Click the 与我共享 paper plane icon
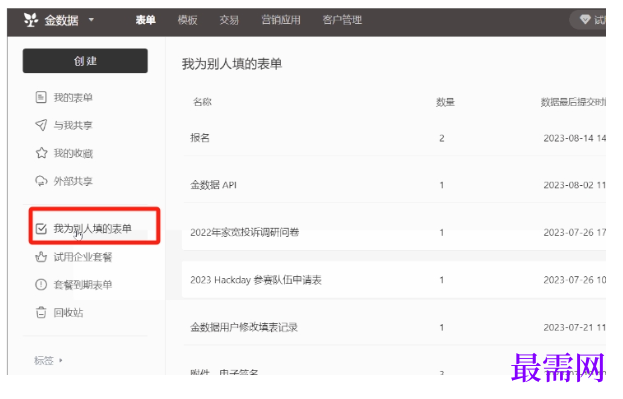Image resolution: width=623 pixels, height=399 pixels. click(x=41, y=125)
